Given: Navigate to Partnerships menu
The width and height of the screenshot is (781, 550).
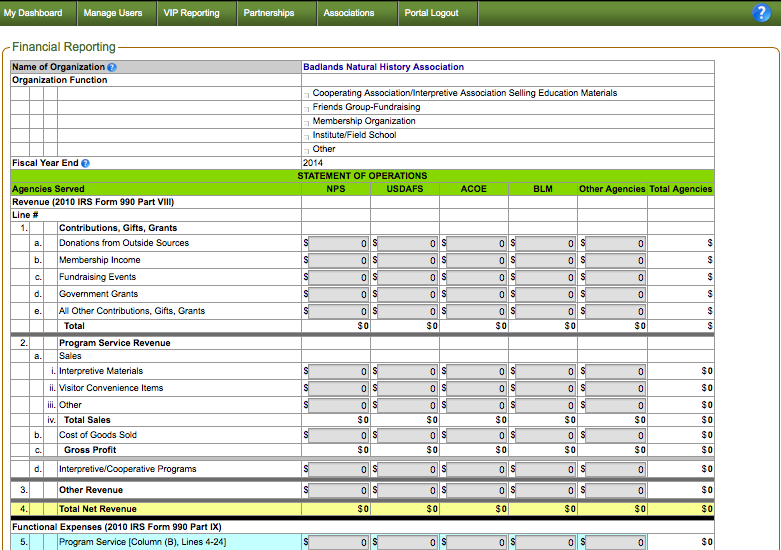Looking at the screenshot, I should coord(269,13).
